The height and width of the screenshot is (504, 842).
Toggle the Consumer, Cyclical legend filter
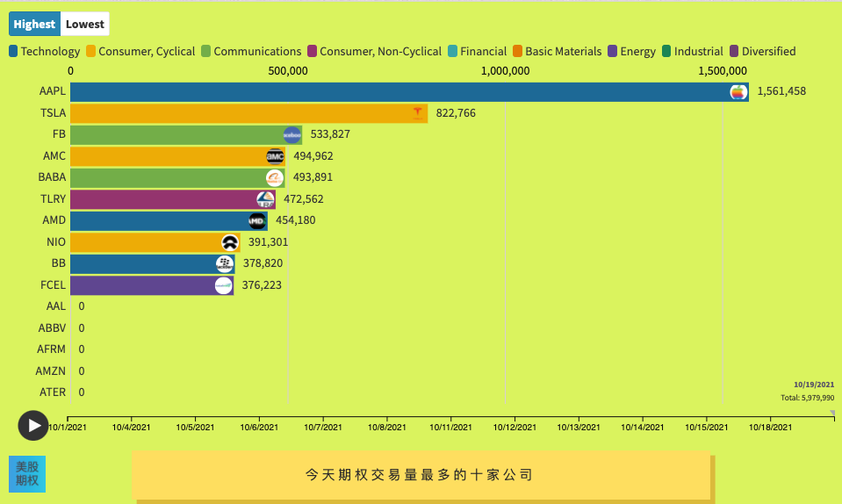(140, 52)
